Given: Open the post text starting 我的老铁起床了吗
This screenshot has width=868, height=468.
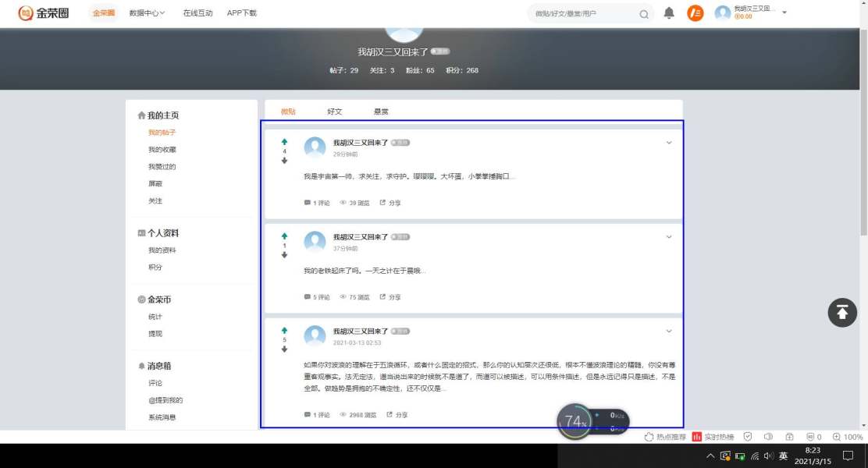Looking at the screenshot, I should (365, 271).
